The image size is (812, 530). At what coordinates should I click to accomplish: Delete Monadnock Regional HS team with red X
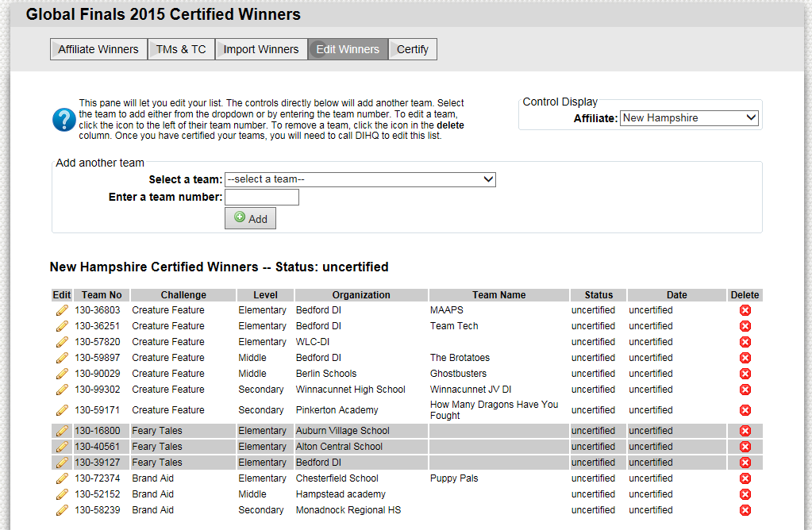(745, 510)
